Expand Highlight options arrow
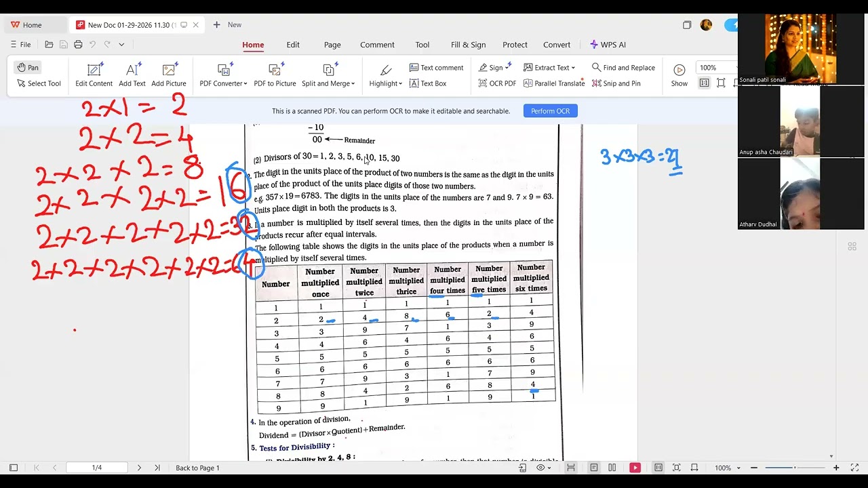The height and width of the screenshot is (488, 868). point(401,84)
